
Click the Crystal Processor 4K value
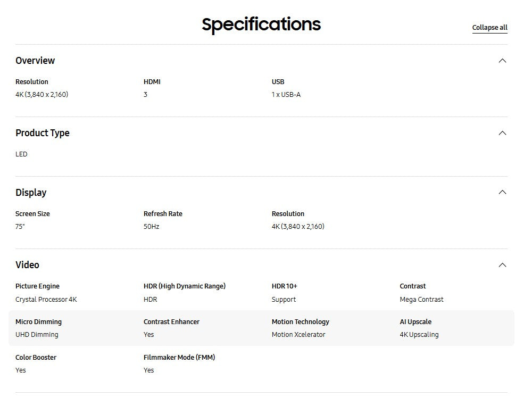pyautogui.click(x=46, y=300)
